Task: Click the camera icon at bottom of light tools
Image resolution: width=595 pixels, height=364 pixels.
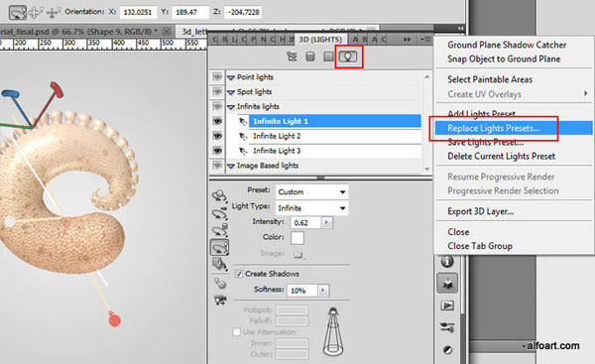Action: tap(220, 300)
